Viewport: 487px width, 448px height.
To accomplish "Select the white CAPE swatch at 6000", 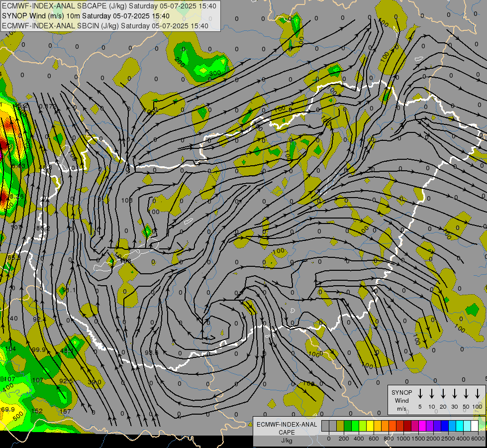I will [x=475, y=426].
